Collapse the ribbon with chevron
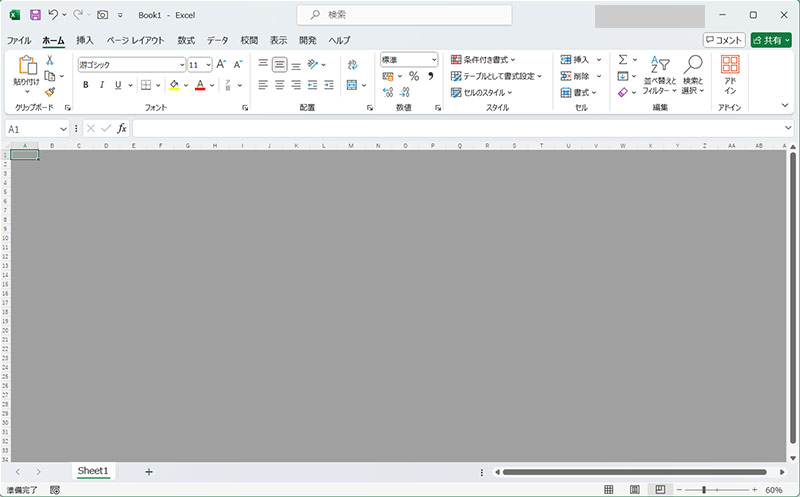Screen dimensions: 800x497 coord(785,105)
